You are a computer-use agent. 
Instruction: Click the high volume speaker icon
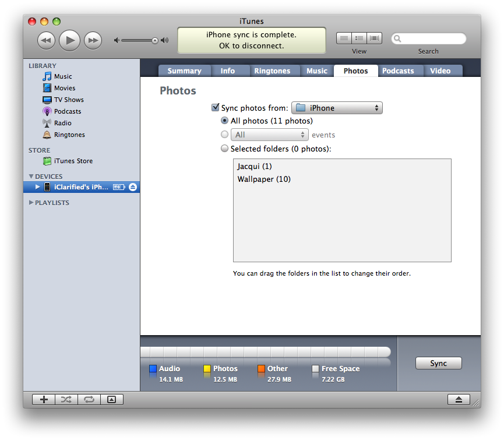pyautogui.click(x=164, y=40)
